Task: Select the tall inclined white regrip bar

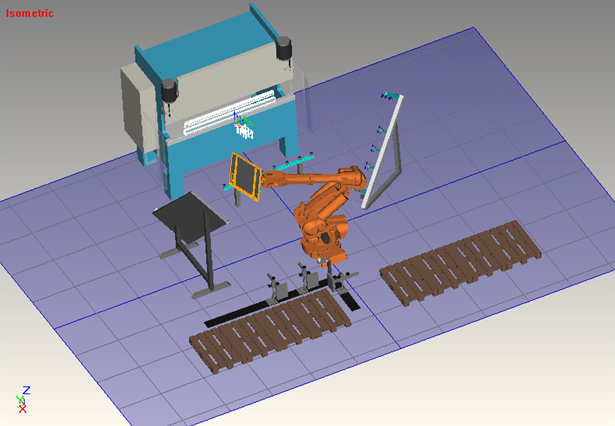Action: [x=383, y=151]
